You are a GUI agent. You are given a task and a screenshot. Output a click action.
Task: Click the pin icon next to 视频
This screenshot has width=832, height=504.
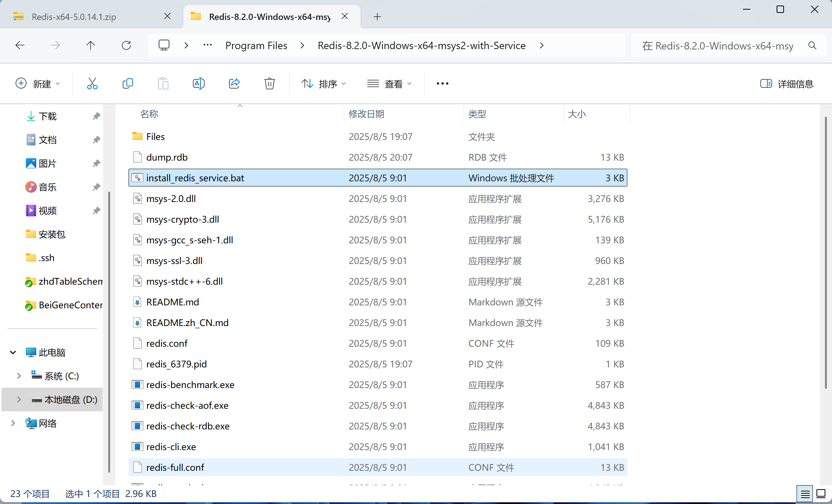click(96, 211)
